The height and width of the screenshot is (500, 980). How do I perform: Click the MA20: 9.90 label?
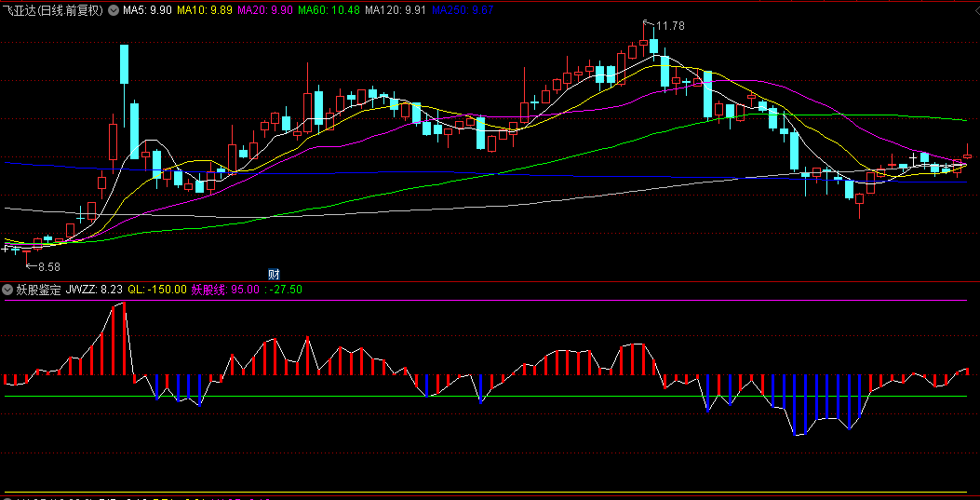pyautogui.click(x=264, y=10)
